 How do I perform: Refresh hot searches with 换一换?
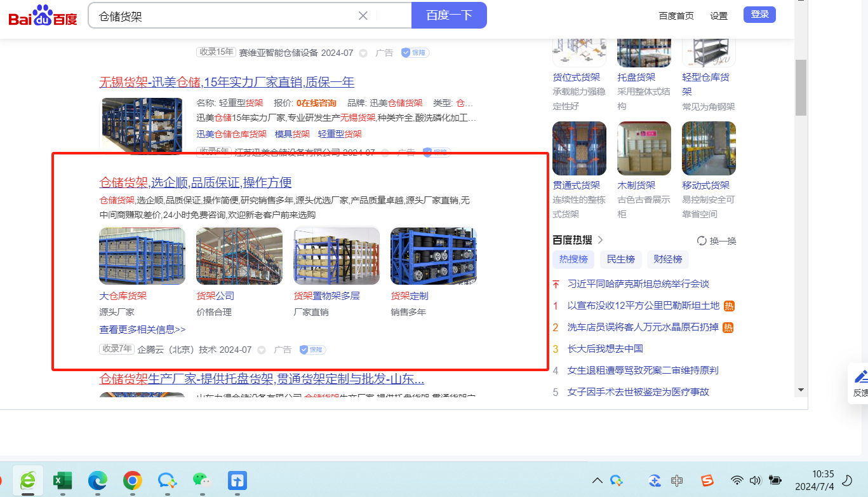(x=717, y=241)
